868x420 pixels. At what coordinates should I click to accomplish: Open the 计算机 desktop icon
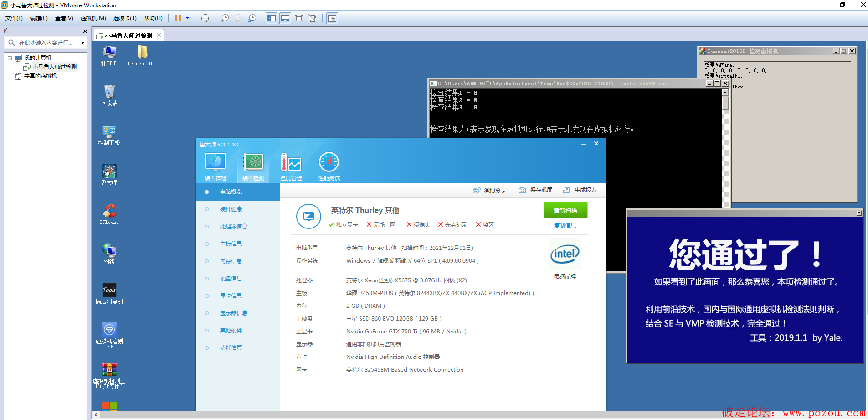[x=109, y=56]
